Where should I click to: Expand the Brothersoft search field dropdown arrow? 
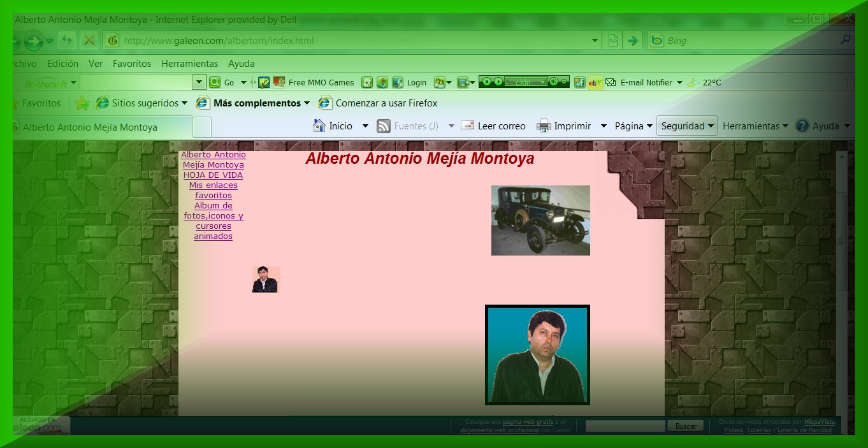199,82
